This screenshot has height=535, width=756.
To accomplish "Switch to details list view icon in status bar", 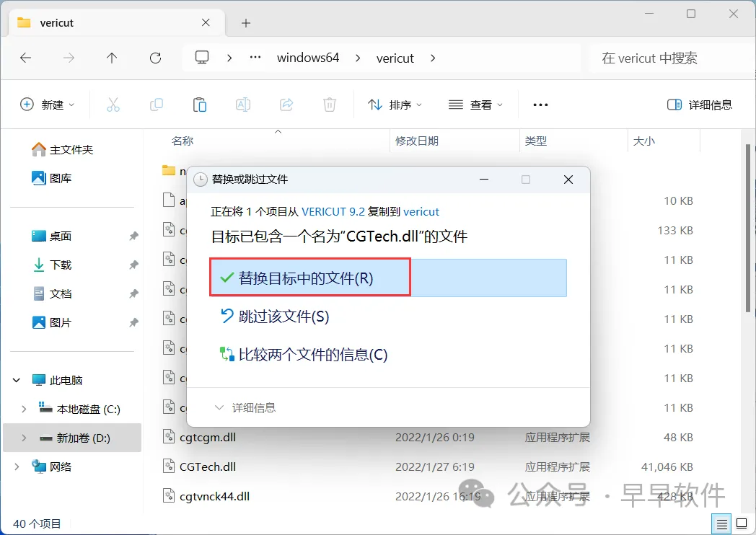I will (x=721, y=524).
